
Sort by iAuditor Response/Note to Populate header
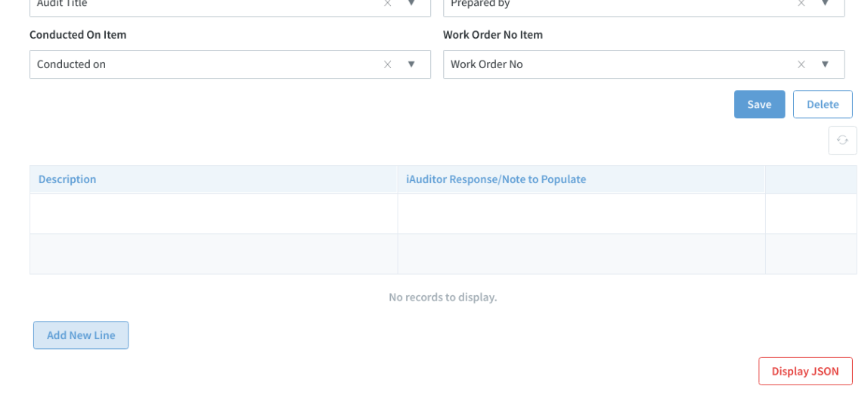(496, 179)
